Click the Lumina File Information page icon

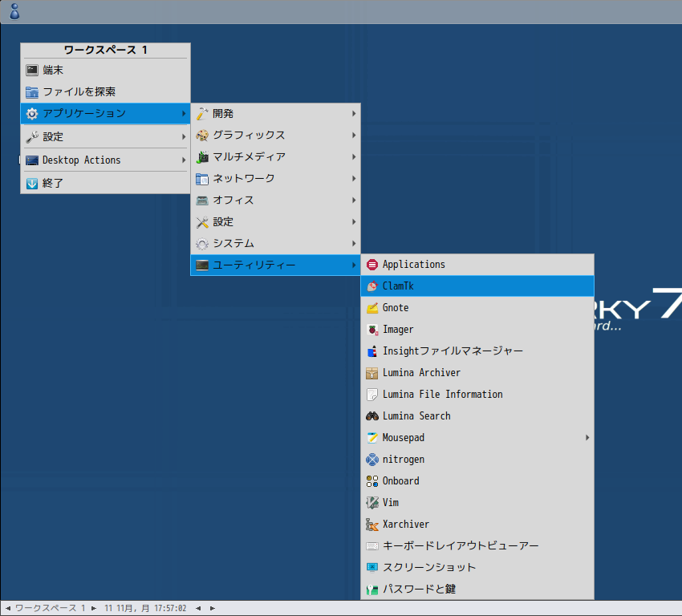tap(371, 395)
